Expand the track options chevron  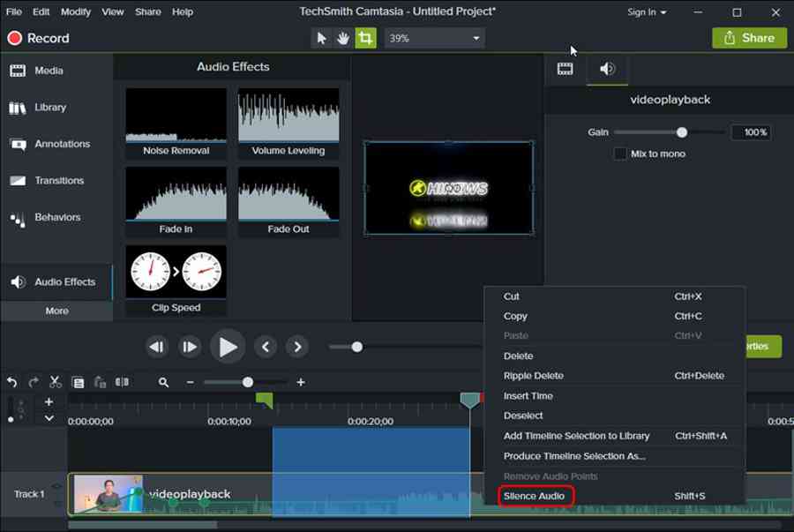(x=49, y=418)
